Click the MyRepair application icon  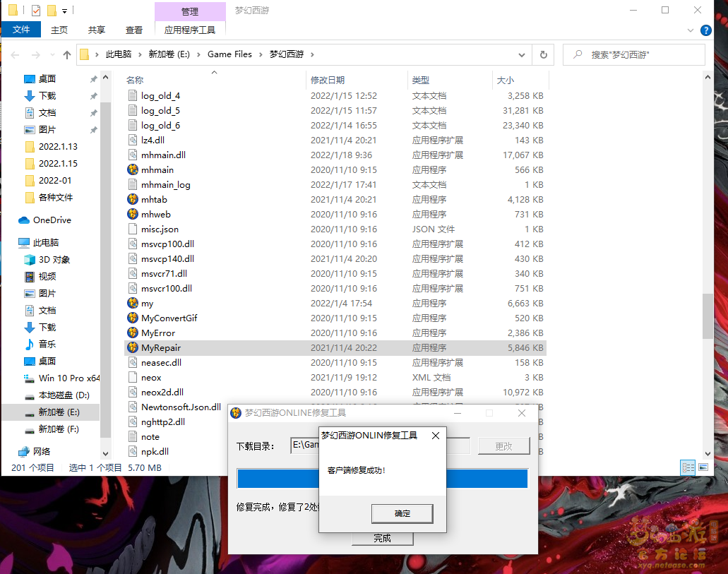pos(133,348)
